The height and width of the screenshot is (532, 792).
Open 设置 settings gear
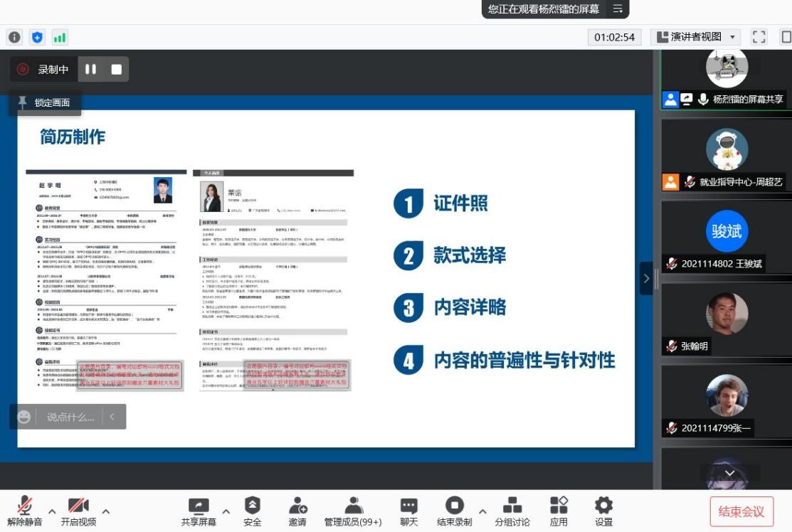click(x=603, y=506)
